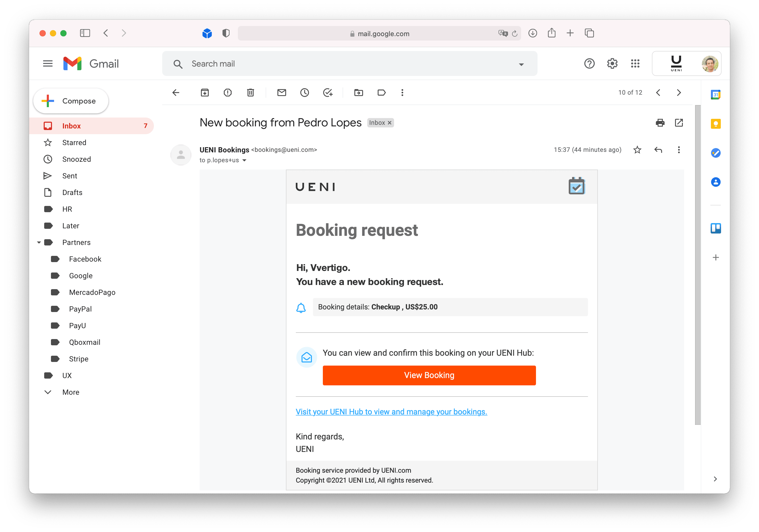Get add-ons plus icon
Image resolution: width=759 pixels, height=532 pixels.
(x=716, y=257)
